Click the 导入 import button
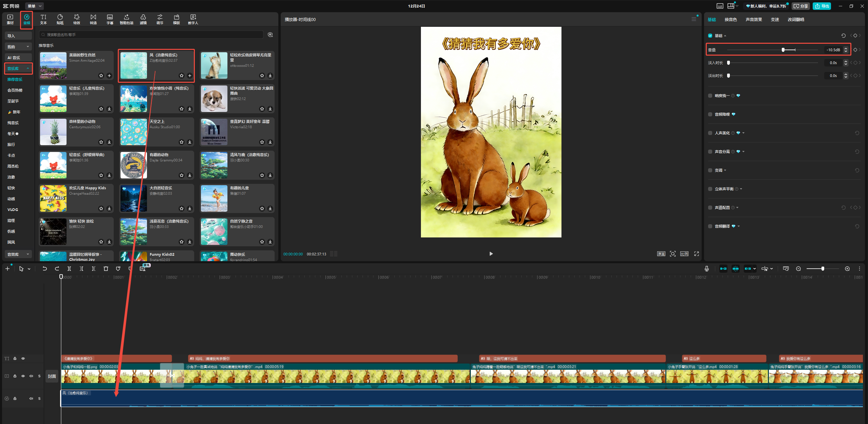This screenshot has height=424, width=868. click(x=18, y=36)
